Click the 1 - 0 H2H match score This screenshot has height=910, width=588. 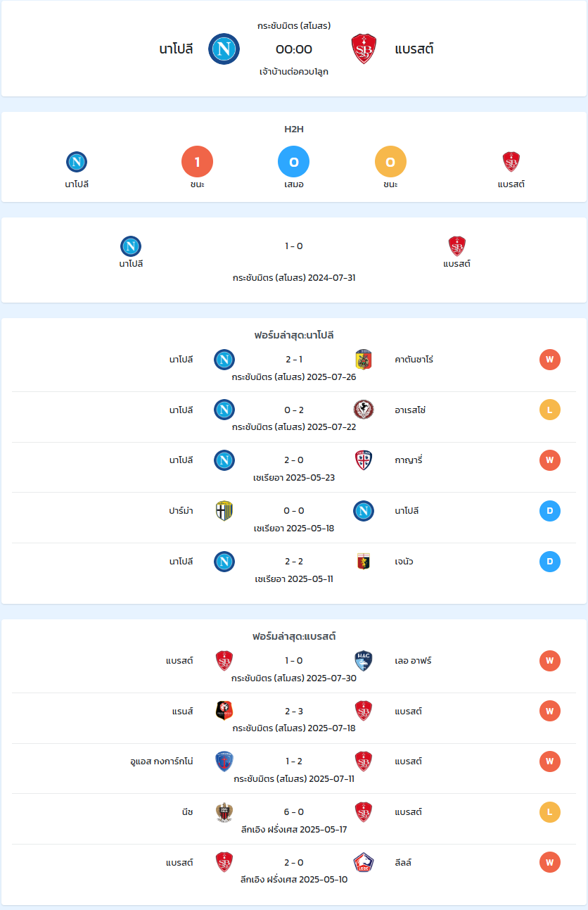click(294, 246)
